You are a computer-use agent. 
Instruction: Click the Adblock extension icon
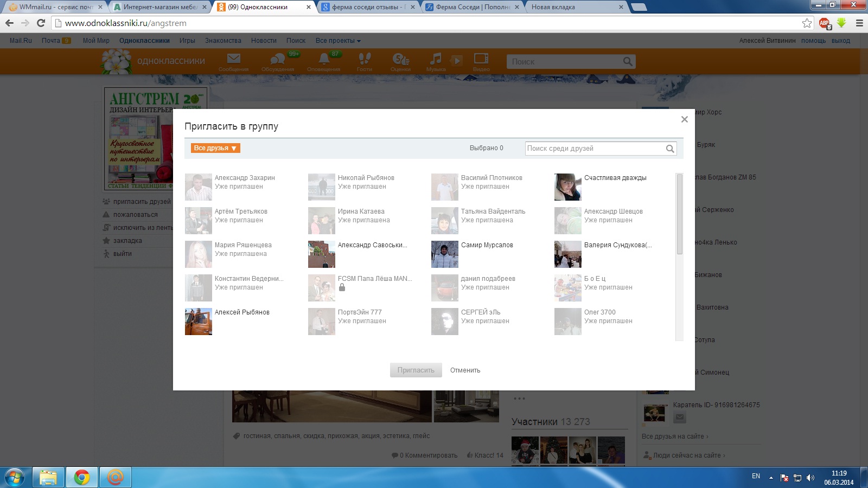click(x=825, y=23)
